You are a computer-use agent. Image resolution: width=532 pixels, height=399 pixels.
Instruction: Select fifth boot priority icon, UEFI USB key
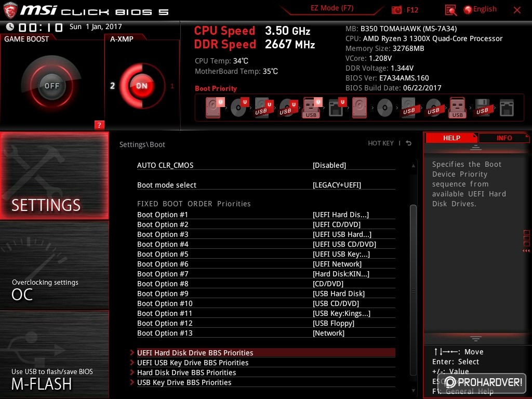click(312, 108)
